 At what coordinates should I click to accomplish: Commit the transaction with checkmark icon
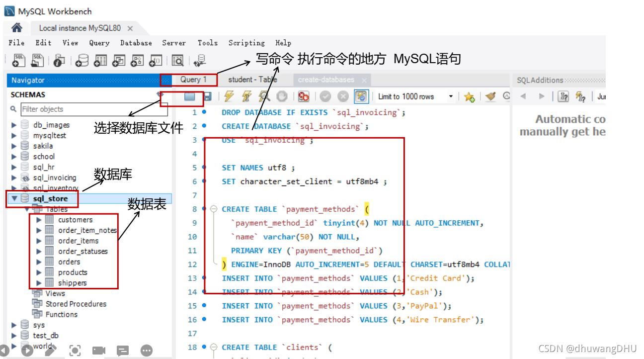(325, 96)
